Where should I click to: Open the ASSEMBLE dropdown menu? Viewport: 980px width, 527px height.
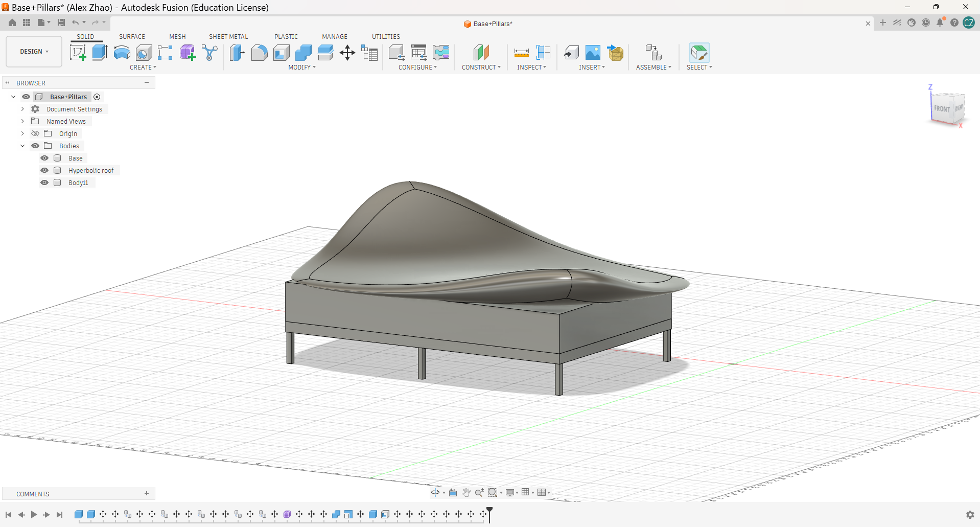654,67
